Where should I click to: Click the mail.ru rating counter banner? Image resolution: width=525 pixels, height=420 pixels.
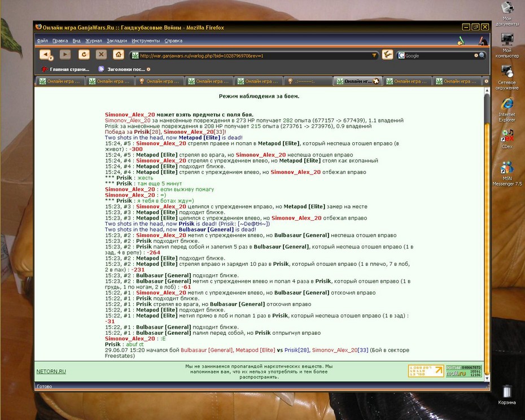pyautogui.click(x=463, y=371)
